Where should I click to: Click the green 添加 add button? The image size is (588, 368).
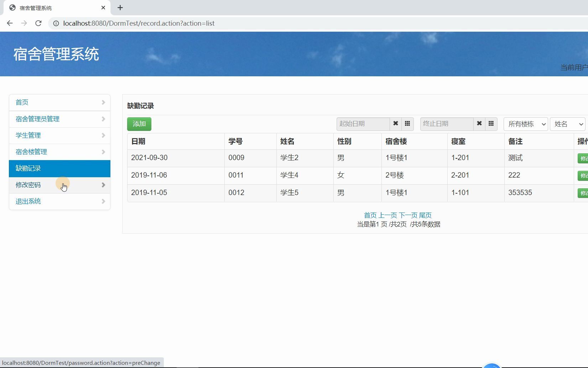click(139, 124)
